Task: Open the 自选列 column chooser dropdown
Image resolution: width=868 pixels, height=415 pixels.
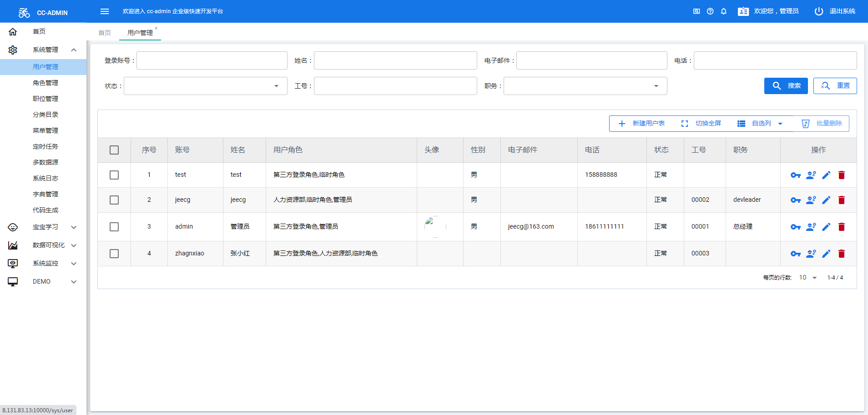Action: [760, 124]
